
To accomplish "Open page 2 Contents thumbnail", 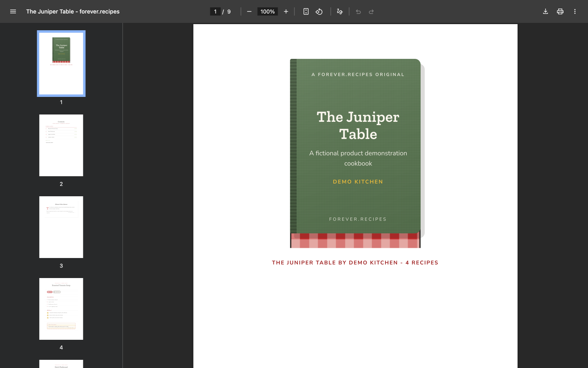I will (61, 145).
